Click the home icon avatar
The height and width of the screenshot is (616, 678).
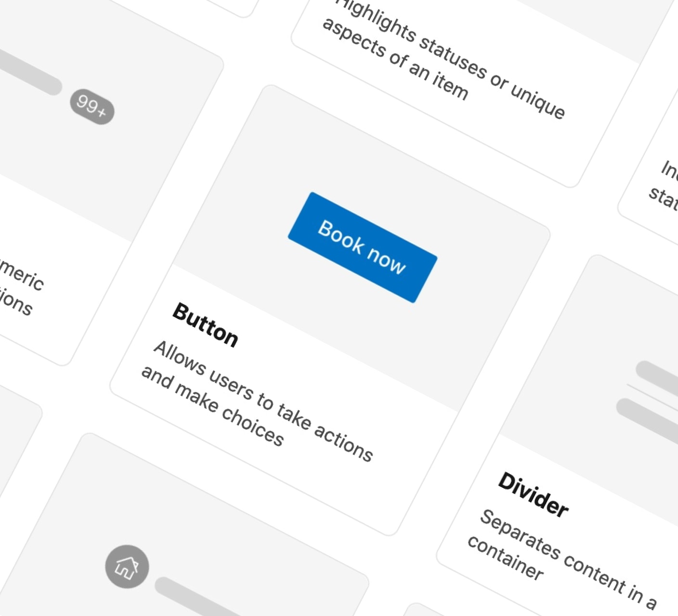[127, 566]
